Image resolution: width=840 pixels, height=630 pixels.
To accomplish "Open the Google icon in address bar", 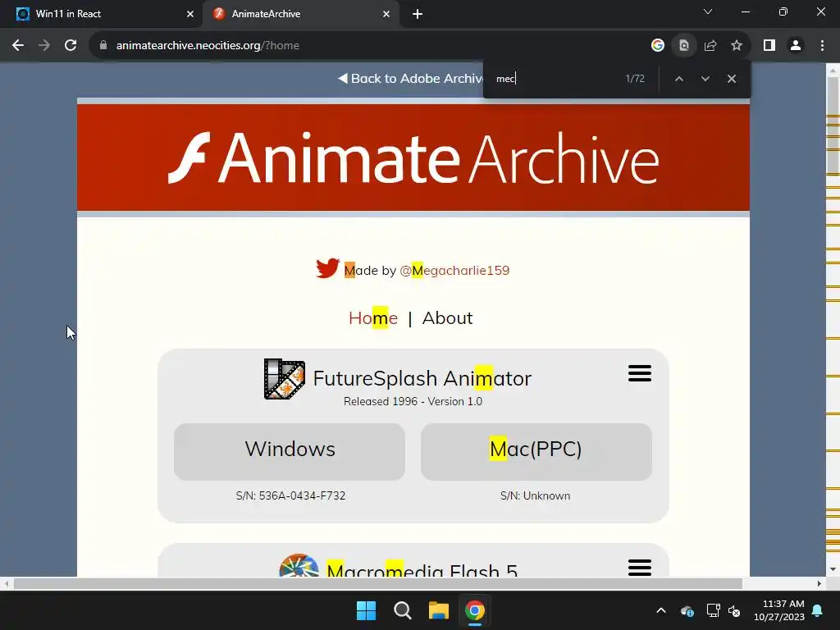I will pyautogui.click(x=657, y=46).
